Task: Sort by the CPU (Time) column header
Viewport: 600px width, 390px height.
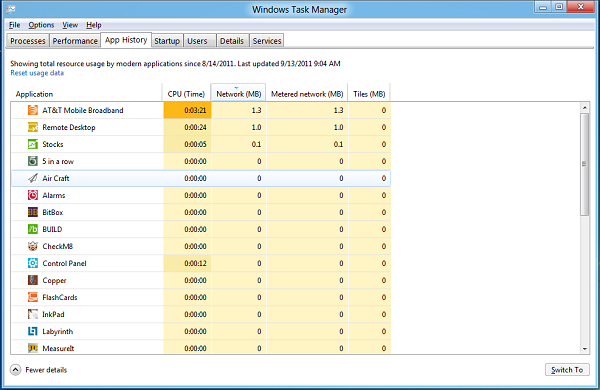Action: click(x=186, y=94)
